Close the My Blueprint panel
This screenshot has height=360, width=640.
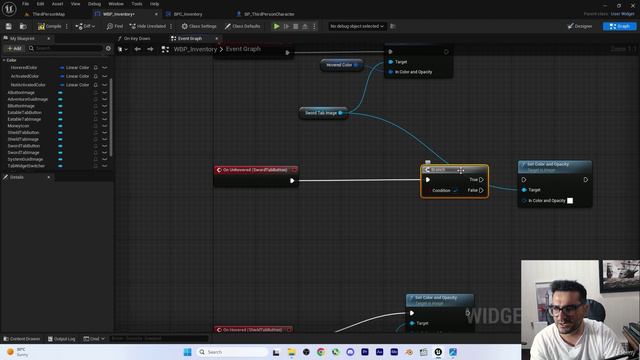click(x=49, y=38)
